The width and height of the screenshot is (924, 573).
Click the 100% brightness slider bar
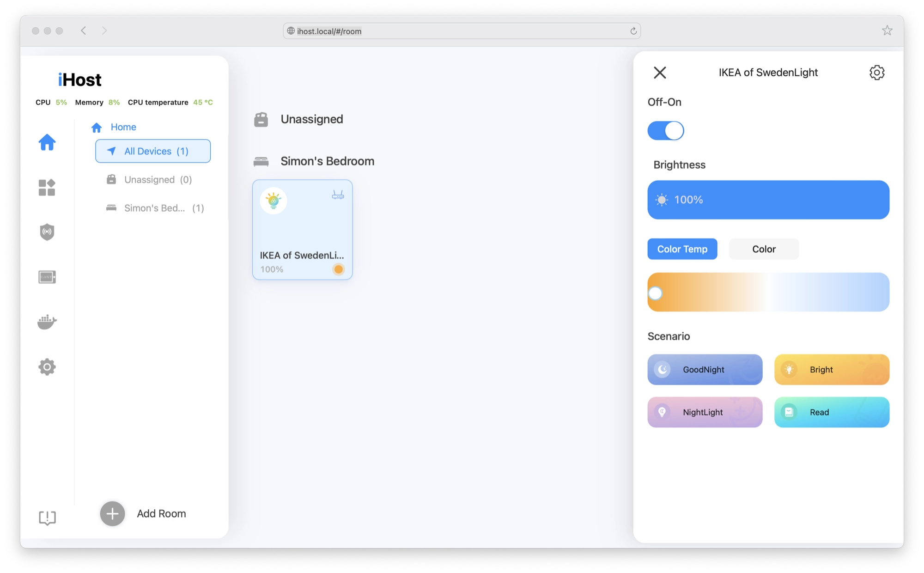[x=768, y=200]
